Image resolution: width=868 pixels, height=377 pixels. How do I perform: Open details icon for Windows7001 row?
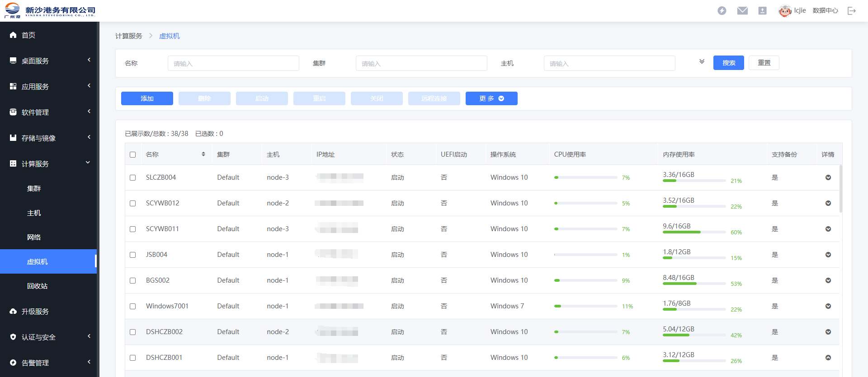(x=828, y=306)
